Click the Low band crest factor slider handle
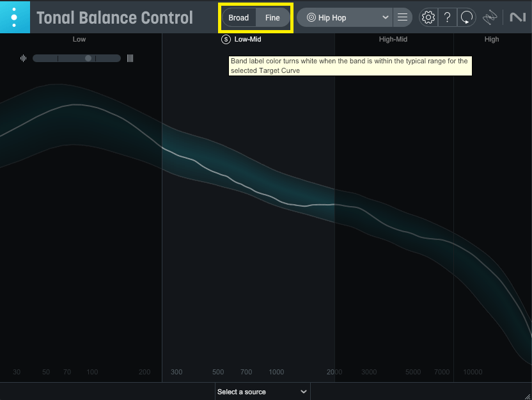The height and width of the screenshot is (400, 532). [x=88, y=58]
